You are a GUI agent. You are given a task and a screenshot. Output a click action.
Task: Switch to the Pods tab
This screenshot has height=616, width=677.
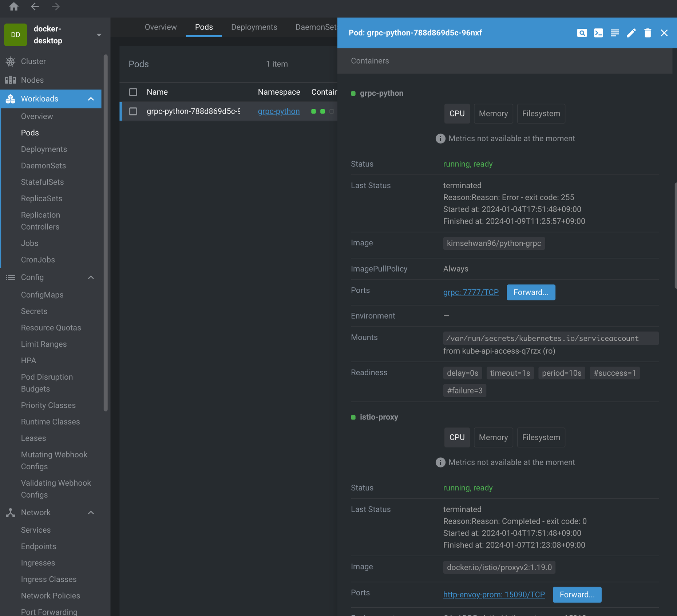coord(204,27)
